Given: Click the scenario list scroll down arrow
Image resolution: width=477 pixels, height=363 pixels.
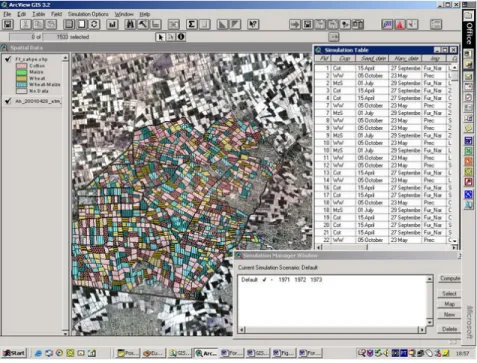Looking at the screenshot, I should click(430, 322).
